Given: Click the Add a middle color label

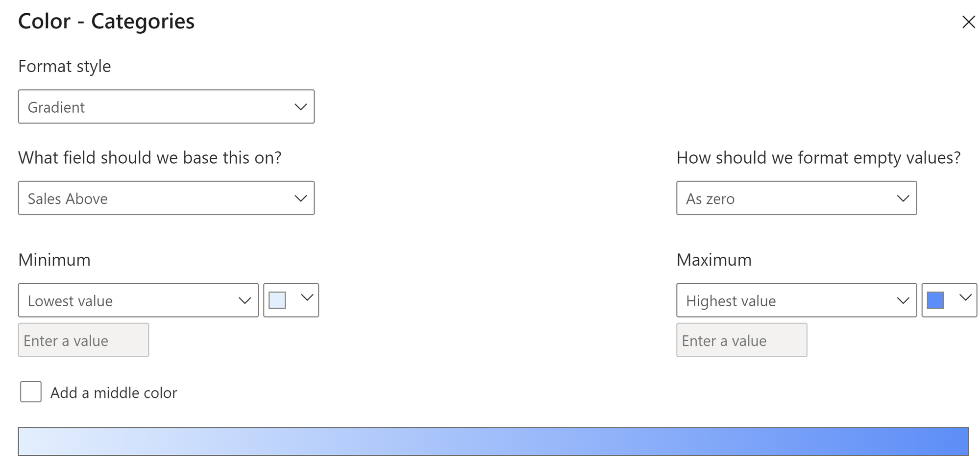Looking at the screenshot, I should [114, 393].
